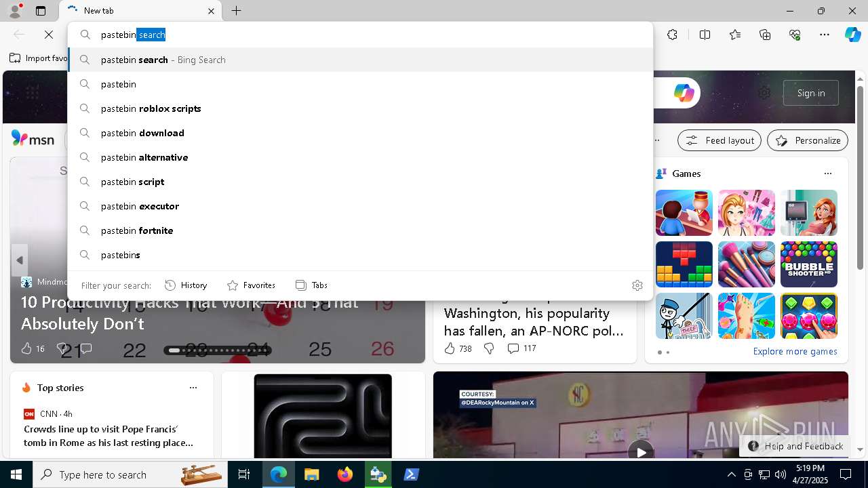868x488 pixels.
Task: Click the Import favorites bookmark item
Action: (x=39, y=58)
